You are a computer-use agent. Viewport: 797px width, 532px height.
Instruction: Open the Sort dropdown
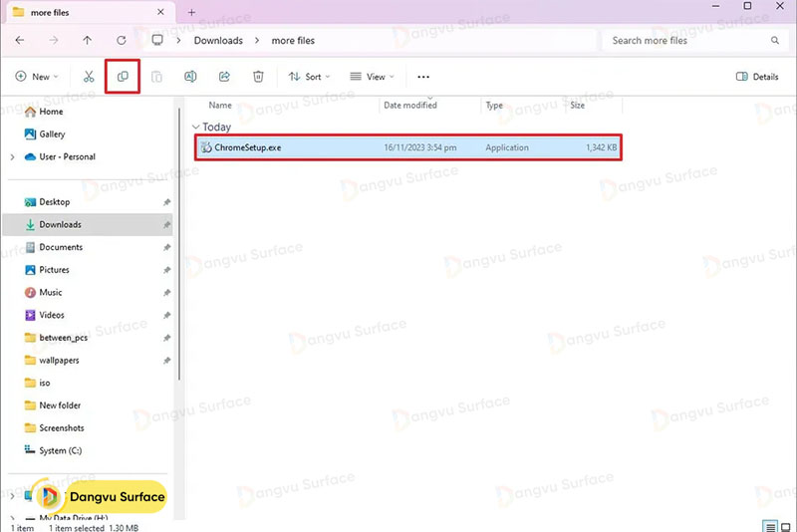pyautogui.click(x=310, y=77)
